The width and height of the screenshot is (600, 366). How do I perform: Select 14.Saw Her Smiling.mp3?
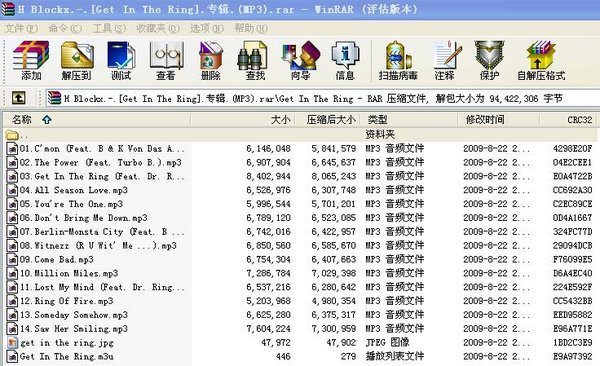click(x=74, y=328)
